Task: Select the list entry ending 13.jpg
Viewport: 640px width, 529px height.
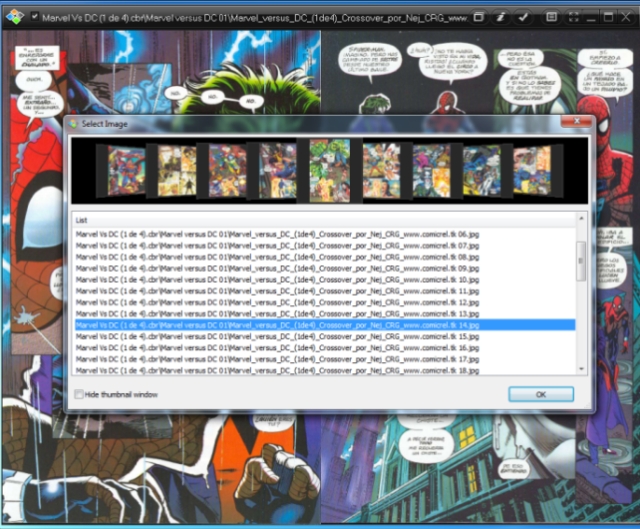Action: [325, 314]
